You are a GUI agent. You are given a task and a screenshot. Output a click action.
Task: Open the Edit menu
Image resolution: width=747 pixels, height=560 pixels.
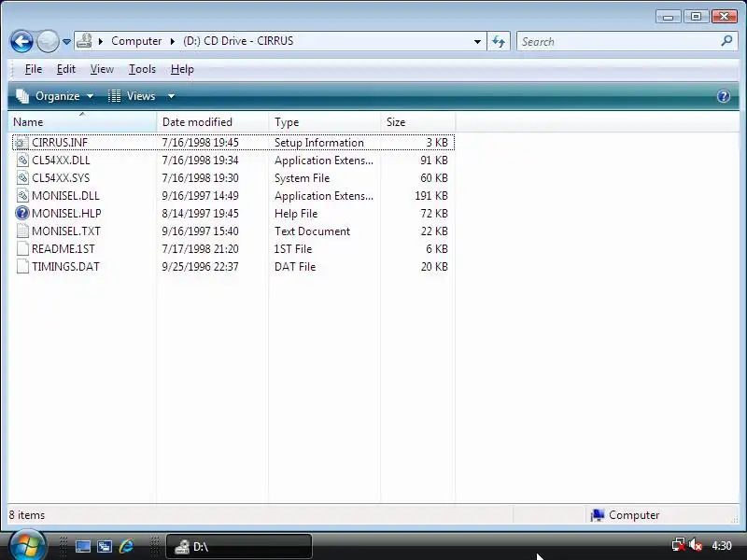(x=65, y=69)
